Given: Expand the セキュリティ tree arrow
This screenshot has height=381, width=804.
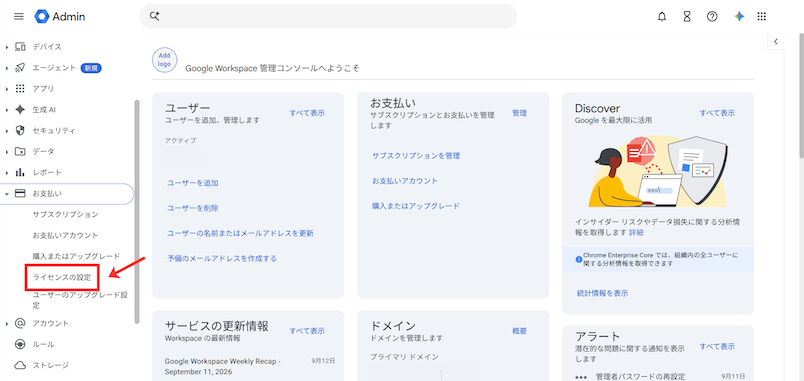Looking at the screenshot, I should [7, 131].
